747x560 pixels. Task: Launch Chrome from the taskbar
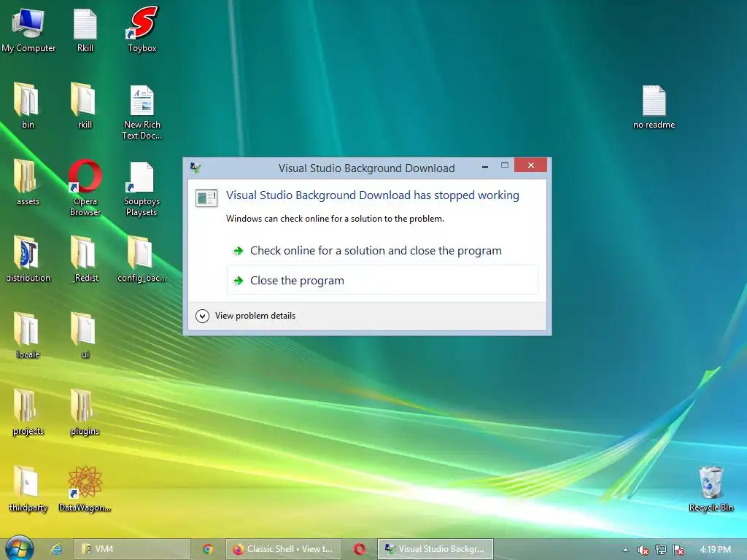coord(208,549)
